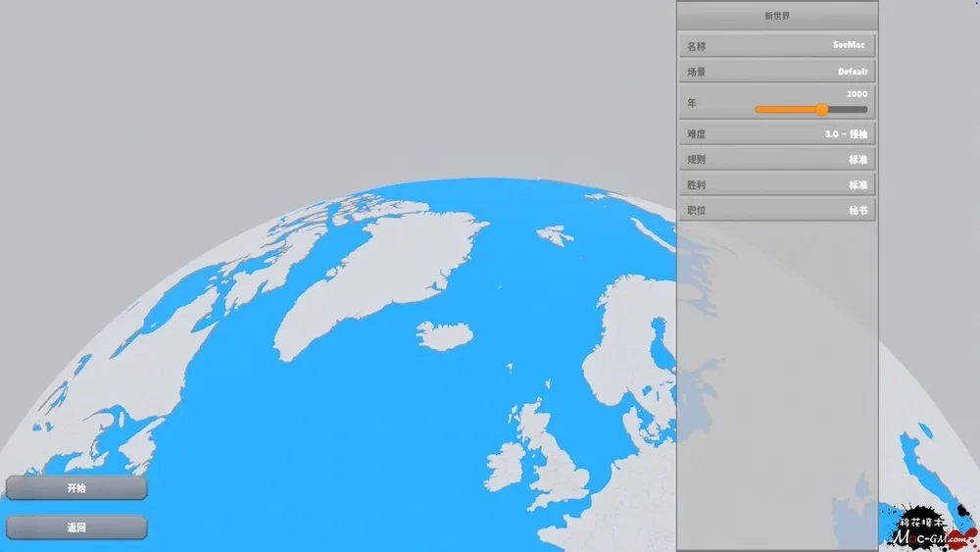
Task: Select Ireland on the globe map
Action: 504,466
